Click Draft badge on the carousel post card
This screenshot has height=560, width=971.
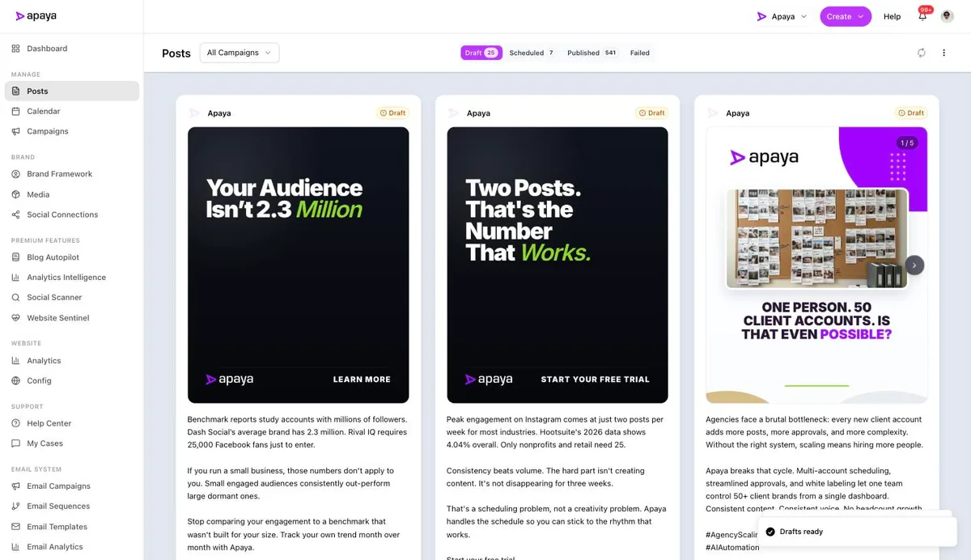point(911,113)
